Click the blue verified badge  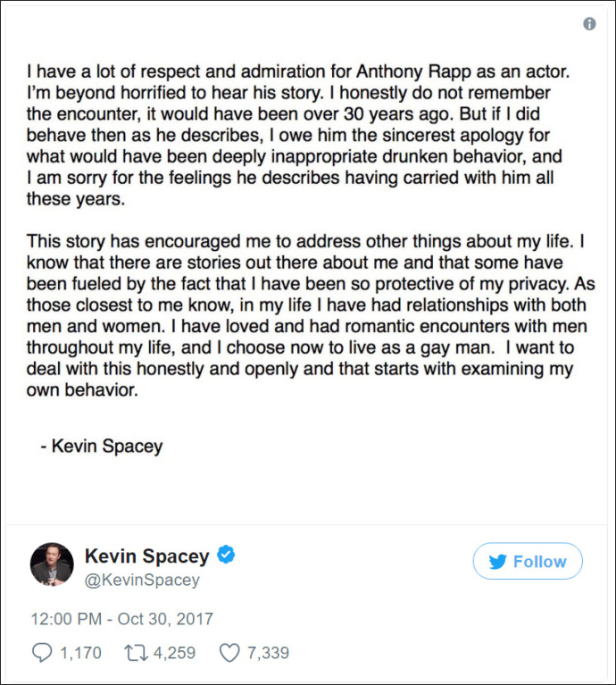coord(227,556)
